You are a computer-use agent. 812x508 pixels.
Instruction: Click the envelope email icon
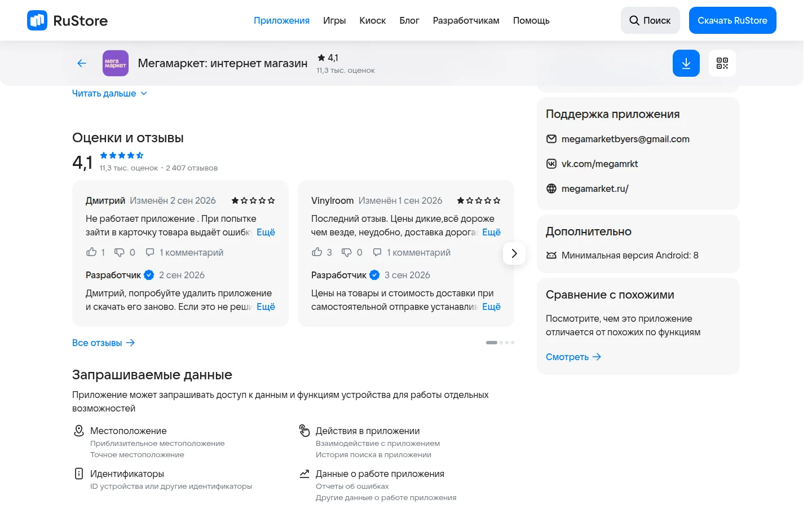551,139
